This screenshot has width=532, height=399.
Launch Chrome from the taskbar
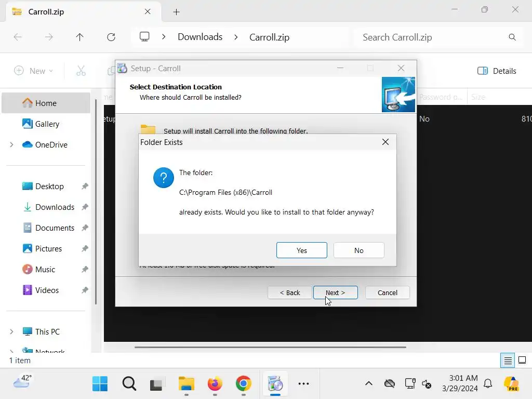click(x=243, y=384)
